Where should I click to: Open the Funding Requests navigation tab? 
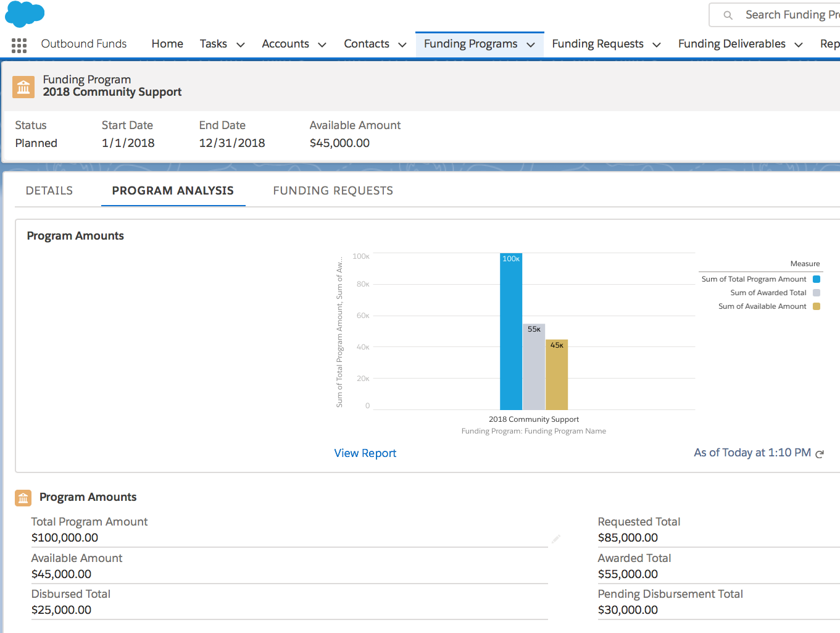coord(597,44)
